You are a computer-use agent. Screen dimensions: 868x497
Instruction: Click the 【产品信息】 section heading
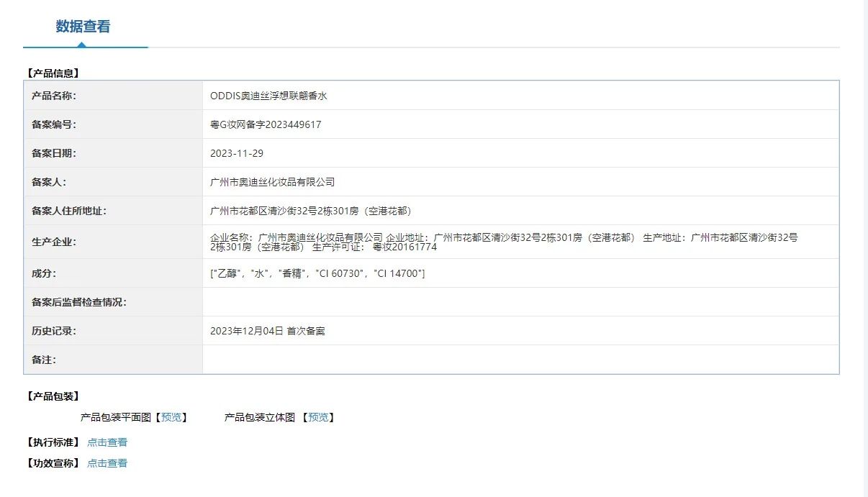coord(53,73)
